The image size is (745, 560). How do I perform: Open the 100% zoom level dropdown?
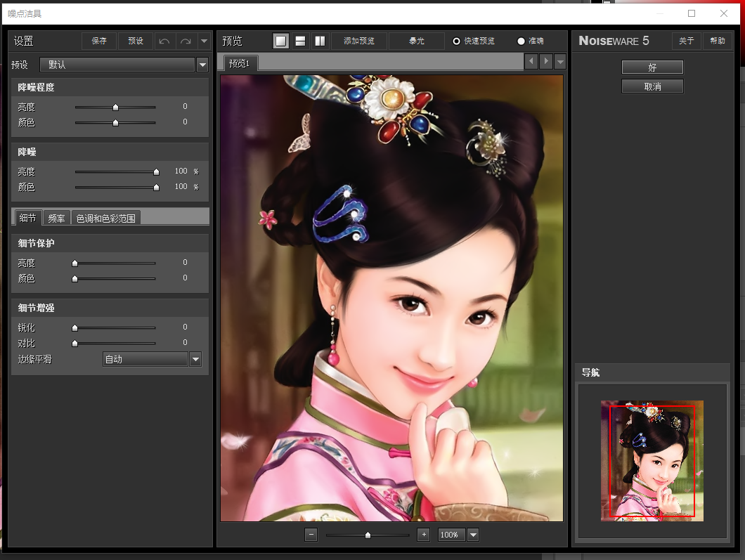(473, 535)
